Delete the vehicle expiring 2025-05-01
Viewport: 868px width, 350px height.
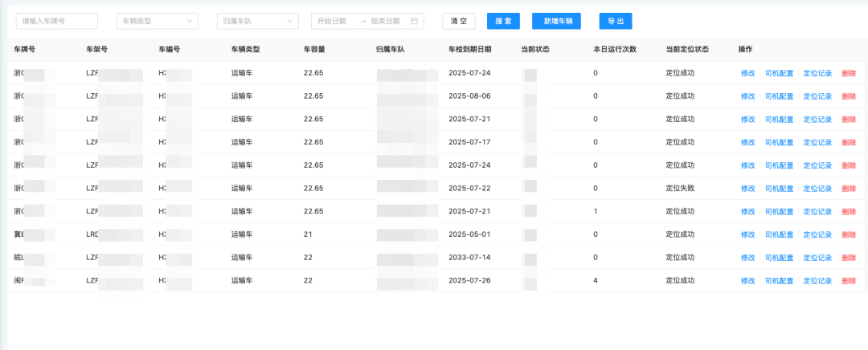point(848,234)
